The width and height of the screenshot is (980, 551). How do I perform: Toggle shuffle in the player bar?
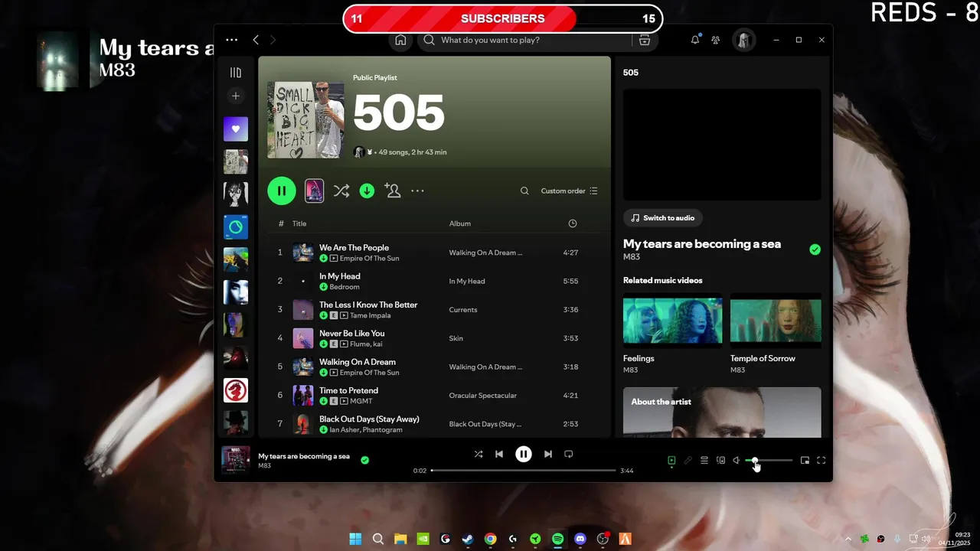pyautogui.click(x=479, y=454)
